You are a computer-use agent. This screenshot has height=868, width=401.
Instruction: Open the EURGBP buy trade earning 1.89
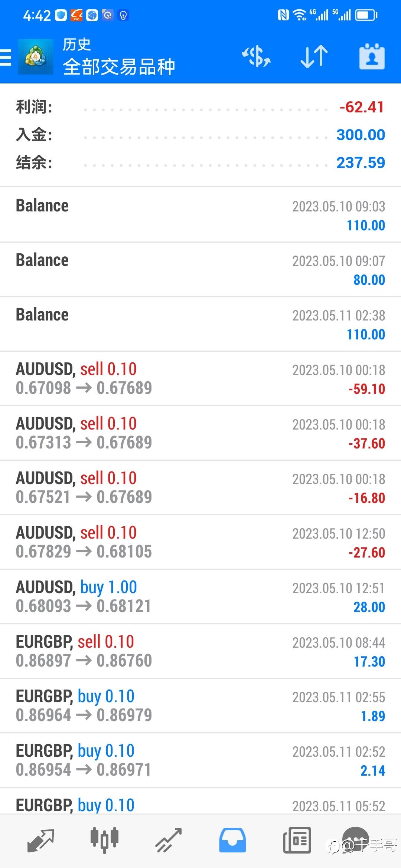(200, 706)
